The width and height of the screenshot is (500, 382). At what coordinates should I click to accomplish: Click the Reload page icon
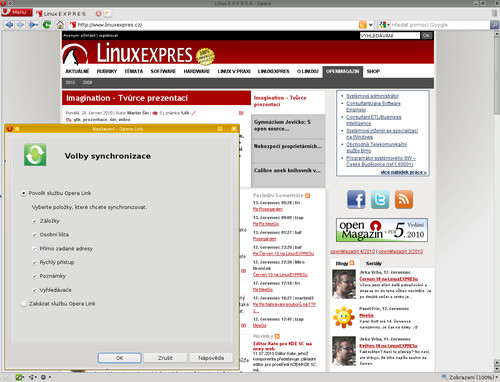click(47, 25)
